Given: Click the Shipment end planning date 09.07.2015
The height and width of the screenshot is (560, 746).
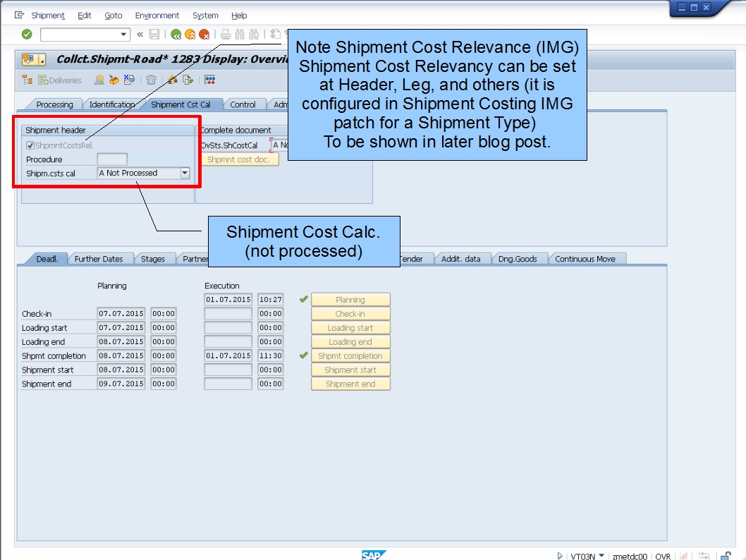Looking at the screenshot, I should tap(121, 384).
